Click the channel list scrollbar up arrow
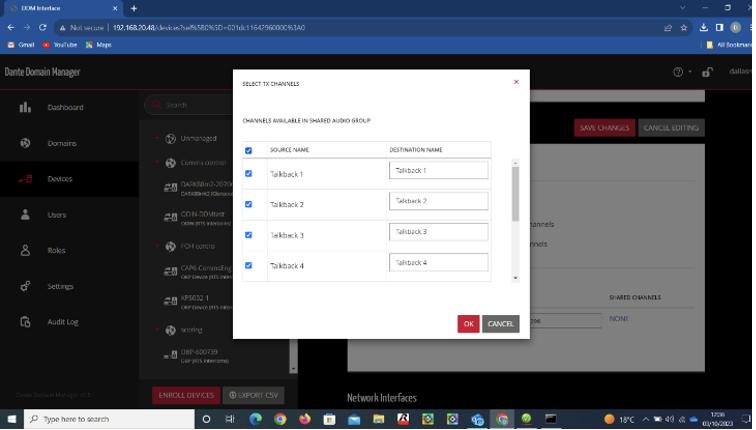The width and height of the screenshot is (756, 430). click(515, 163)
